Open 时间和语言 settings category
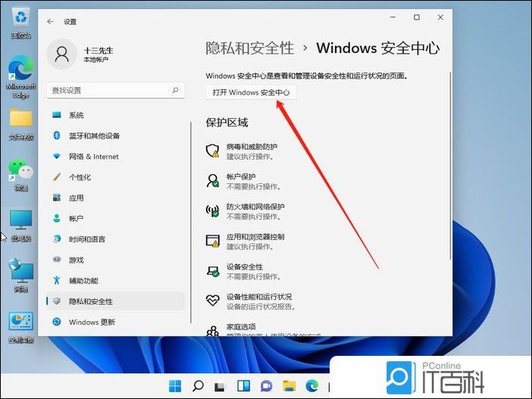Image resolution: width=532 pixels, height=399 pixels. 116,239
